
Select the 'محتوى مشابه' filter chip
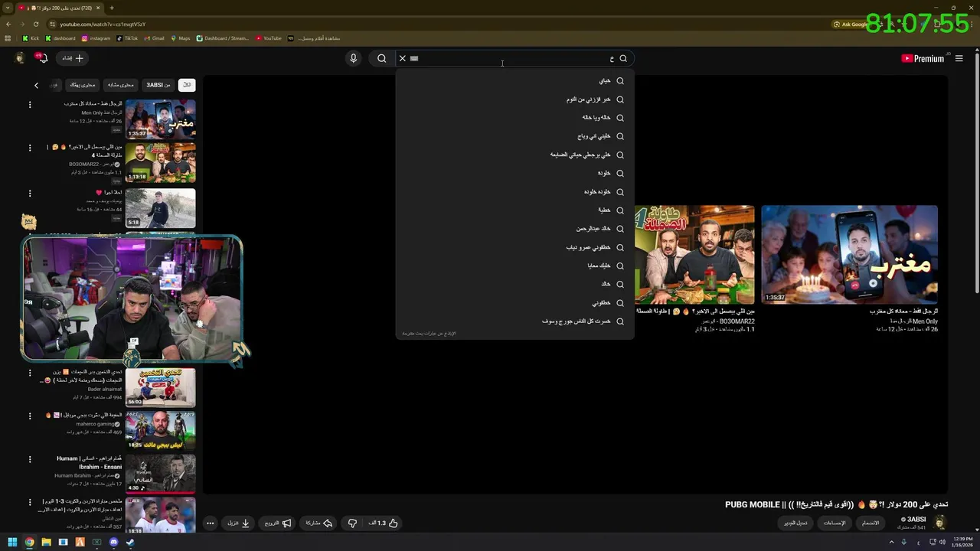coord(120,85)
